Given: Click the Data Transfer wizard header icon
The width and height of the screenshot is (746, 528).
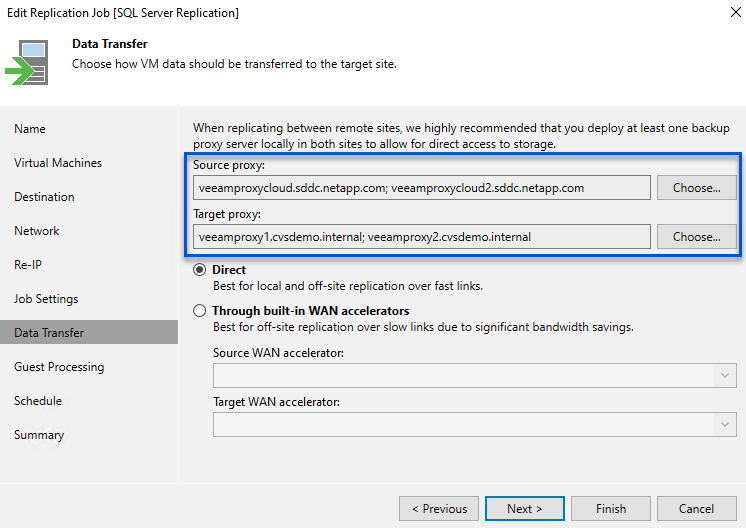Looking at the screenshot, I should [26, 62].
